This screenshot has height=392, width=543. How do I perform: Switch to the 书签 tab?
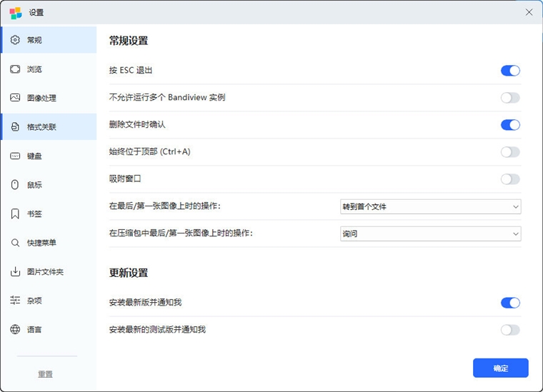point(49,213)
